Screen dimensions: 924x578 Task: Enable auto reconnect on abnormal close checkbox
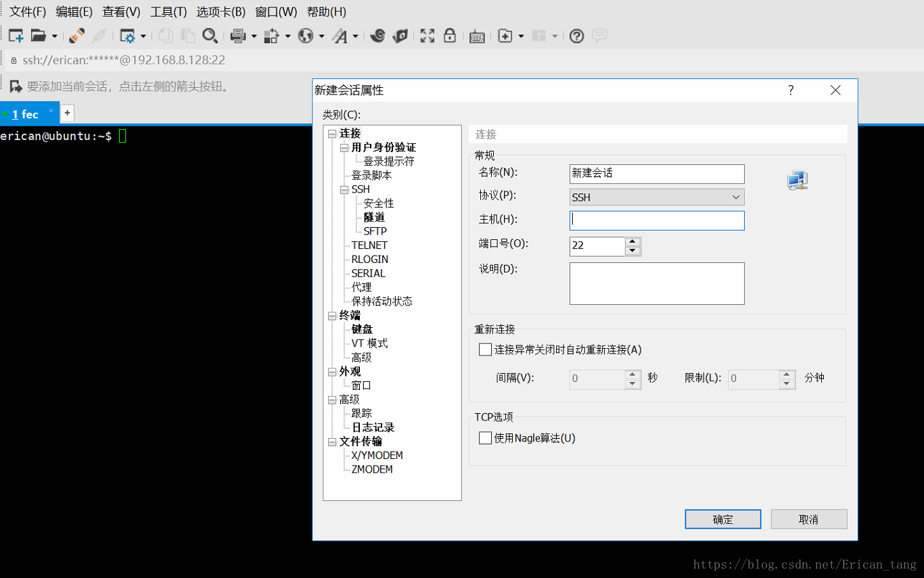click(x=485, y=350)
